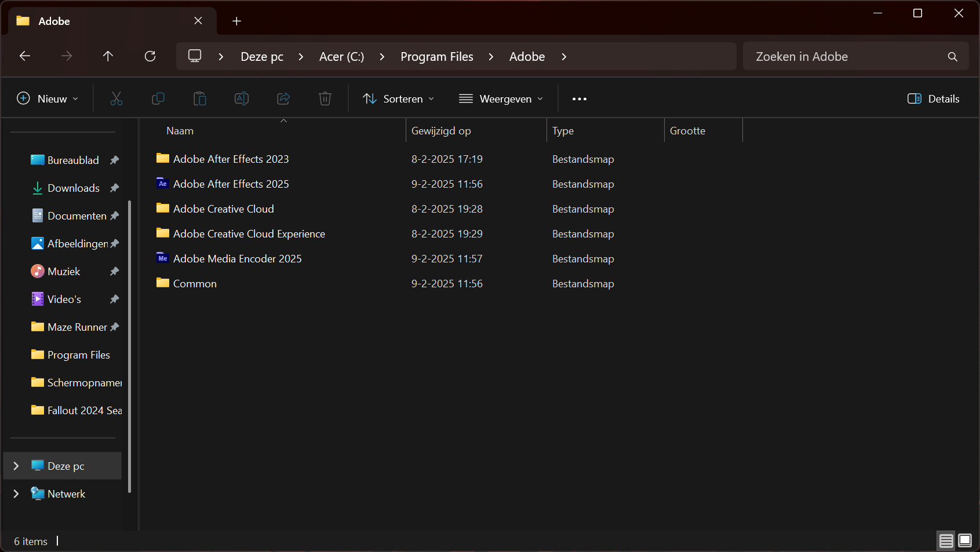This screenshot has height=552, width=980.
Task: Click the Netwerk label in sidebar
Action: click(x=66, y=493)
